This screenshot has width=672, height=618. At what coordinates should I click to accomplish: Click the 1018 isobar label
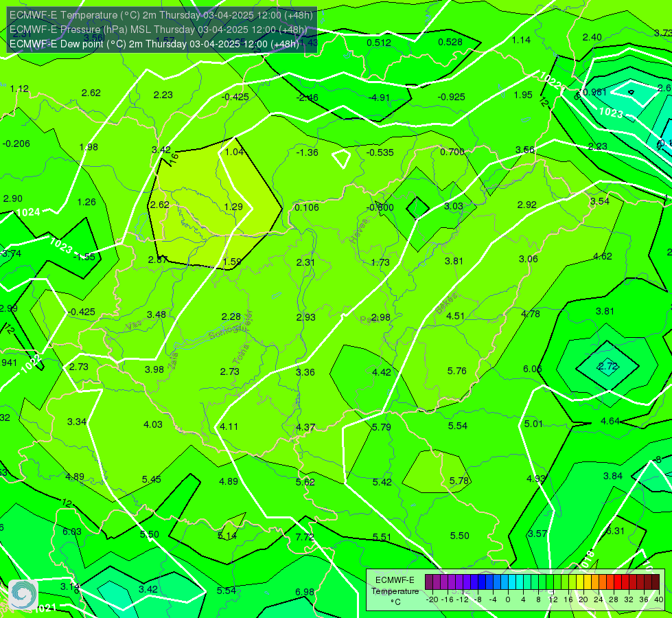tap(588, 560)
